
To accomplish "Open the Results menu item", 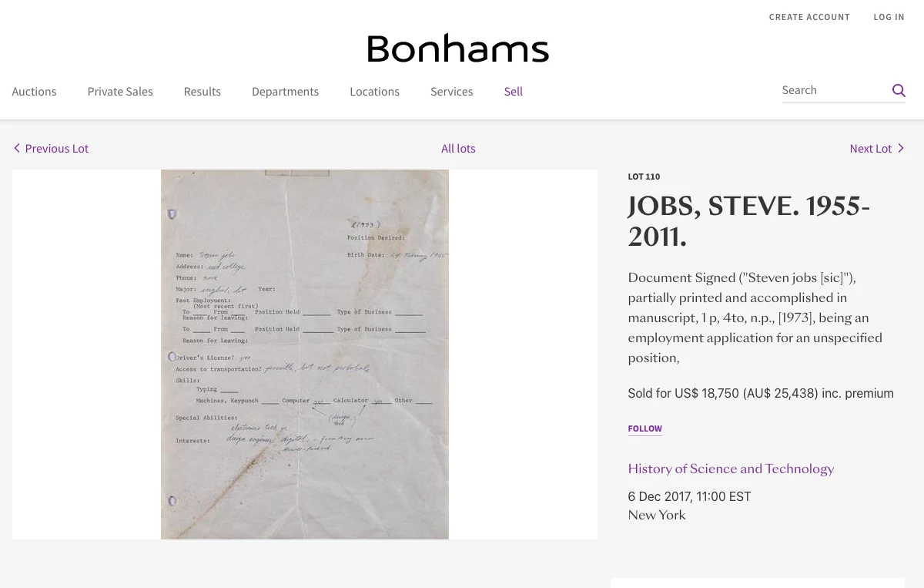I will pos(202,92).
